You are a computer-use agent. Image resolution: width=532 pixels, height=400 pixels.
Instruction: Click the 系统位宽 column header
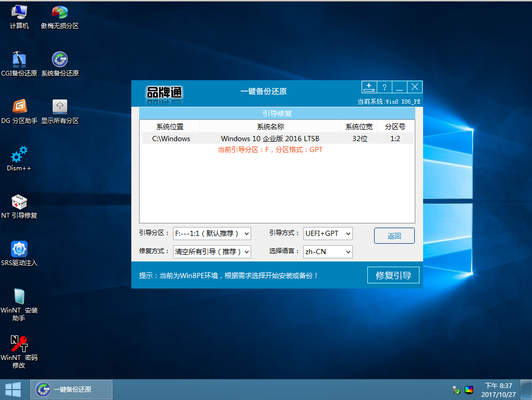coord(359,127)
